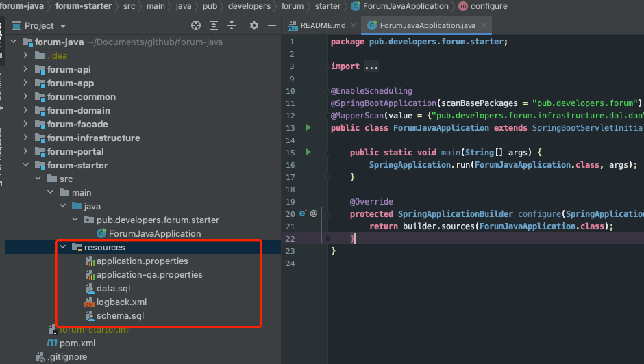The image size is (644, 364).
Task: Collapse the resources folder arrow
Action: [63, 246]
